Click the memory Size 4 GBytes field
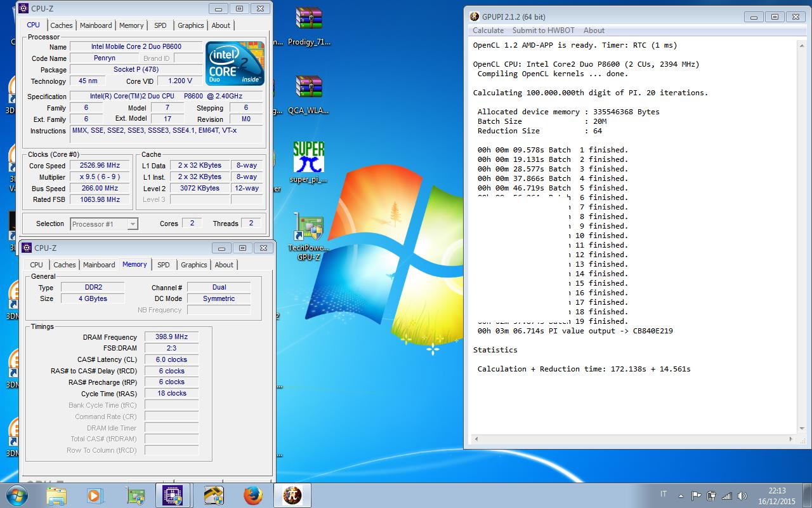Viewport: 812px width, 508px height. pos(93,299)
